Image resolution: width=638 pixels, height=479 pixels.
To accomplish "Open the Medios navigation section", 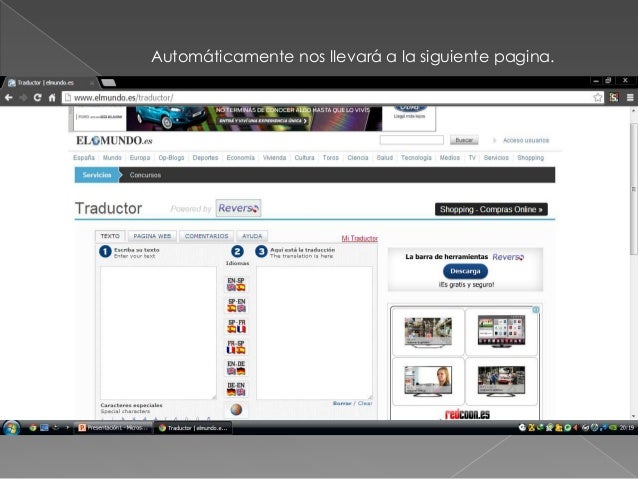I will point(450,157).
